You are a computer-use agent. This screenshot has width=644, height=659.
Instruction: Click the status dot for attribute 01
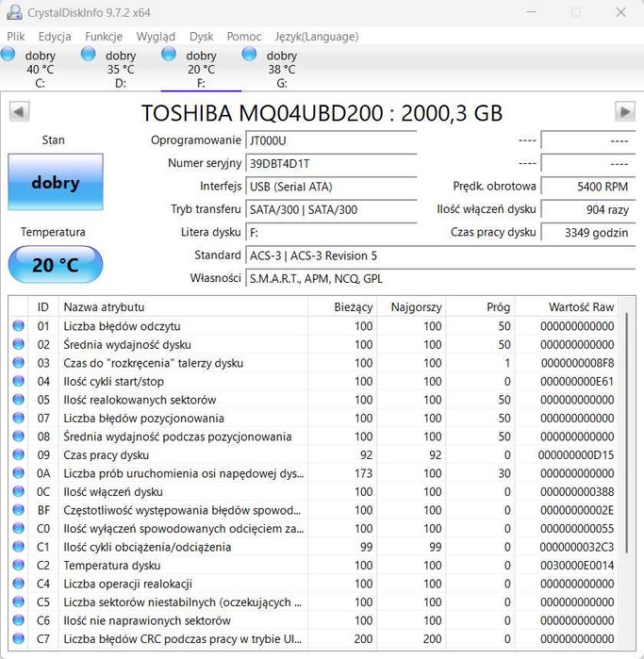tap(19, 325)
